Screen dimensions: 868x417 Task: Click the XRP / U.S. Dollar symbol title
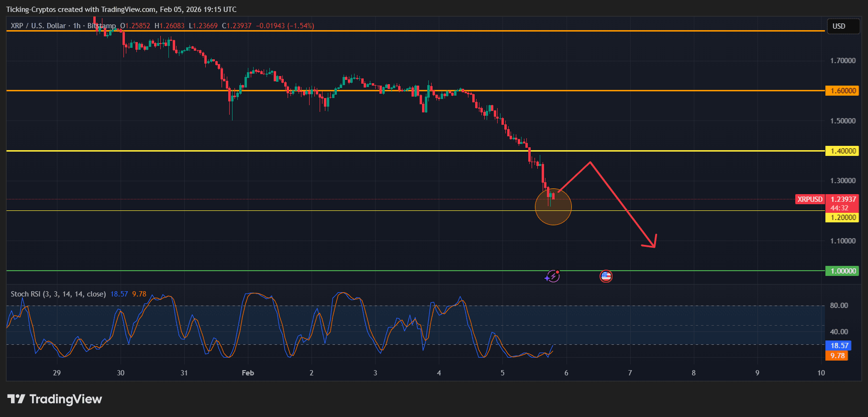(x=38, y=26)
